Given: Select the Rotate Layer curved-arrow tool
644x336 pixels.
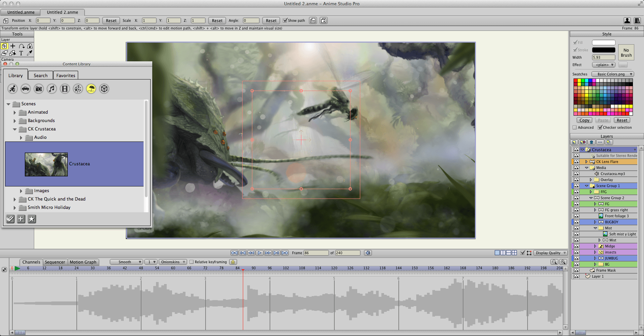Looking at the screenshot, I should (21, 46).
